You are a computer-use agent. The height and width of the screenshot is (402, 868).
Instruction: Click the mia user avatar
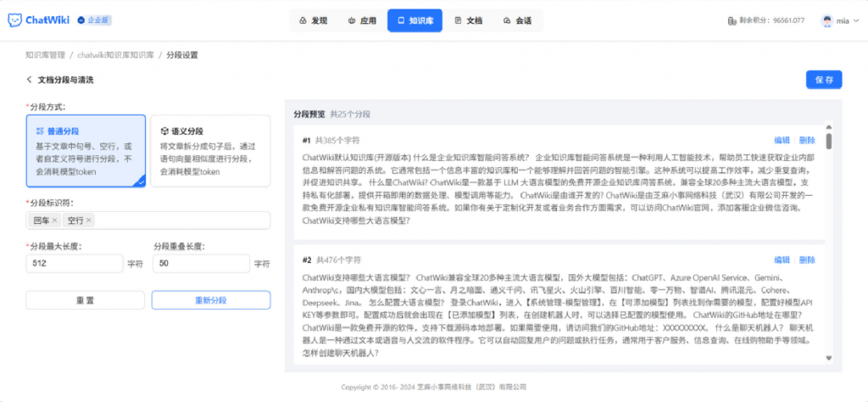pos(827,21)
